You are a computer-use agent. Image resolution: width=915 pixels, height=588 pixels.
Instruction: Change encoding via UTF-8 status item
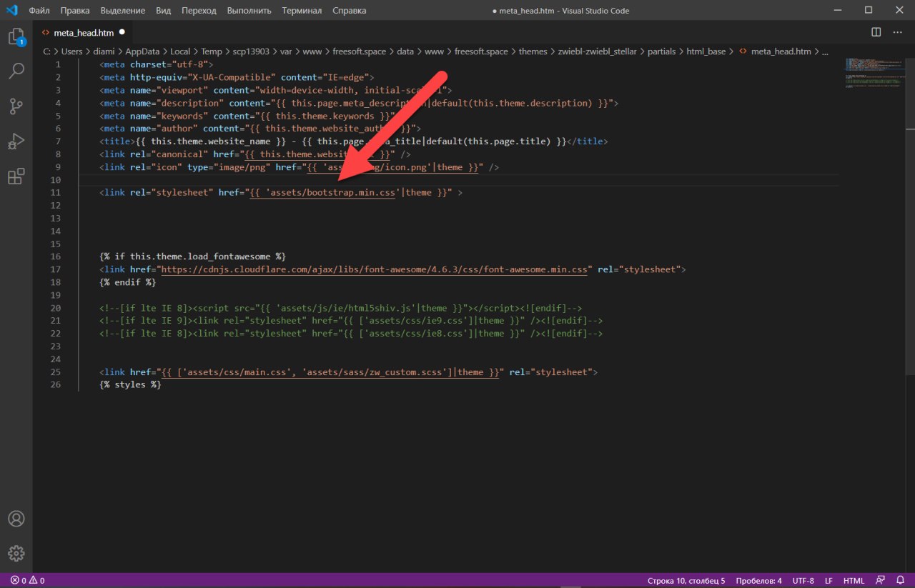(x=803, y=580)
